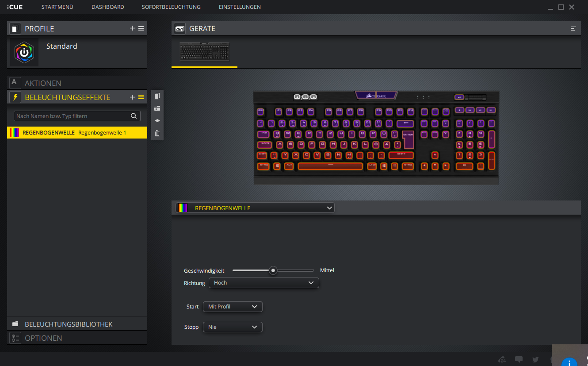Viewport: 588px width, 366px height.
Task: Select the Regenbogenwelle 1 effect row
Action: (x=77, y=133)
